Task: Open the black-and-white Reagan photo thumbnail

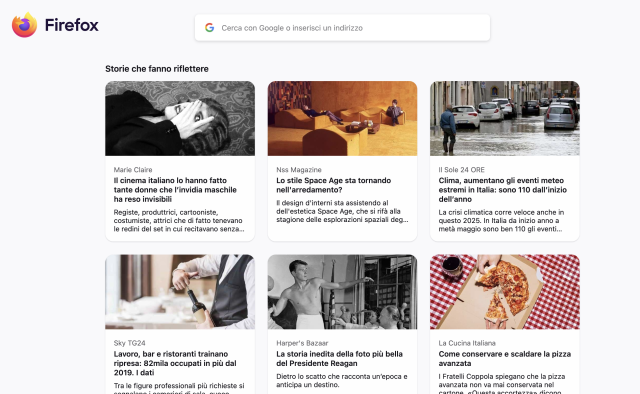Action: click(x=342, y=292)
